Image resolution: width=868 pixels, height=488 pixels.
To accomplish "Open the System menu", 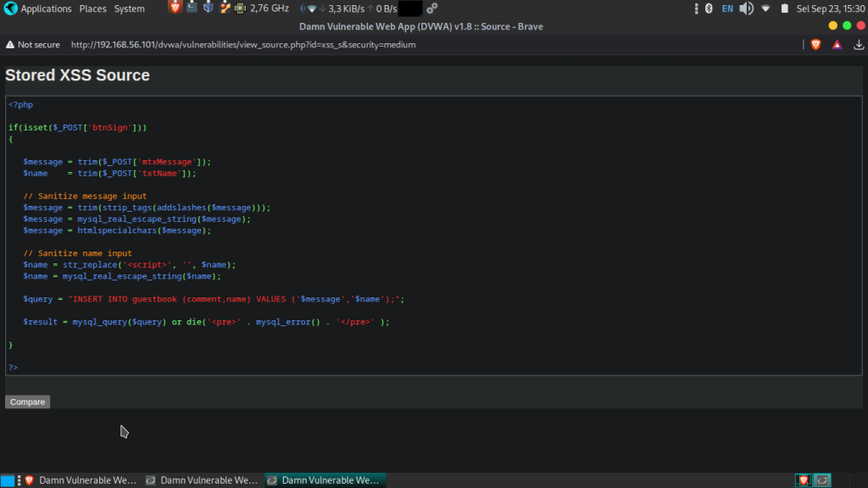I will tap(129, 8).
